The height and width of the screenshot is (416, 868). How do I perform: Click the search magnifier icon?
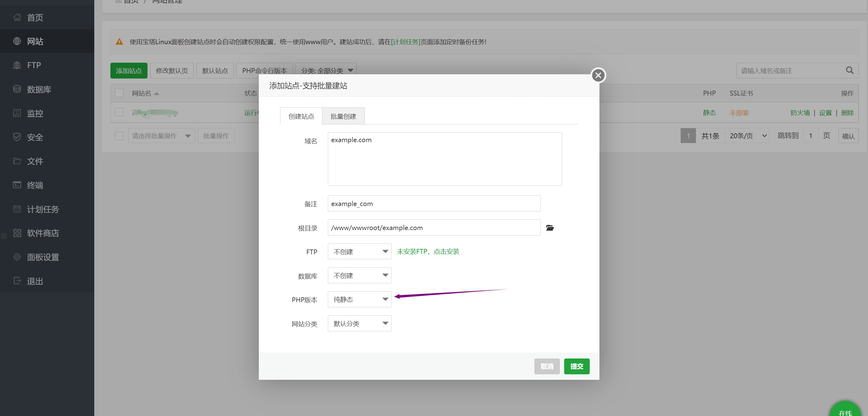coord(849,70)
